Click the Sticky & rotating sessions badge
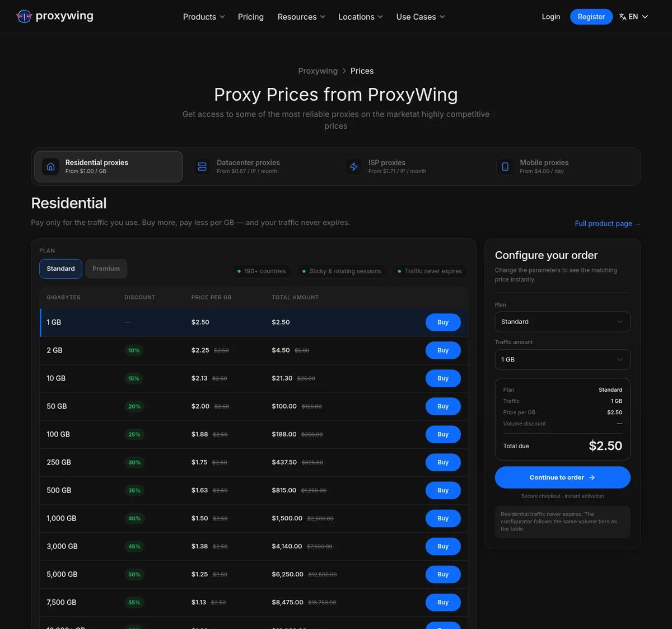Image resolution: width=672 pixels, height=629 pixels. (x=341, y=271)
